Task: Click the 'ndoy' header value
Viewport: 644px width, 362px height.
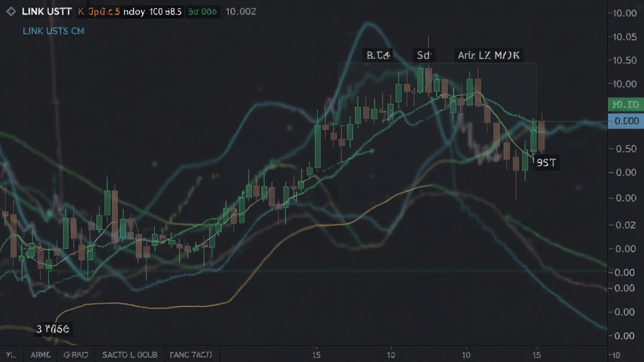Action: pos(134,11)
